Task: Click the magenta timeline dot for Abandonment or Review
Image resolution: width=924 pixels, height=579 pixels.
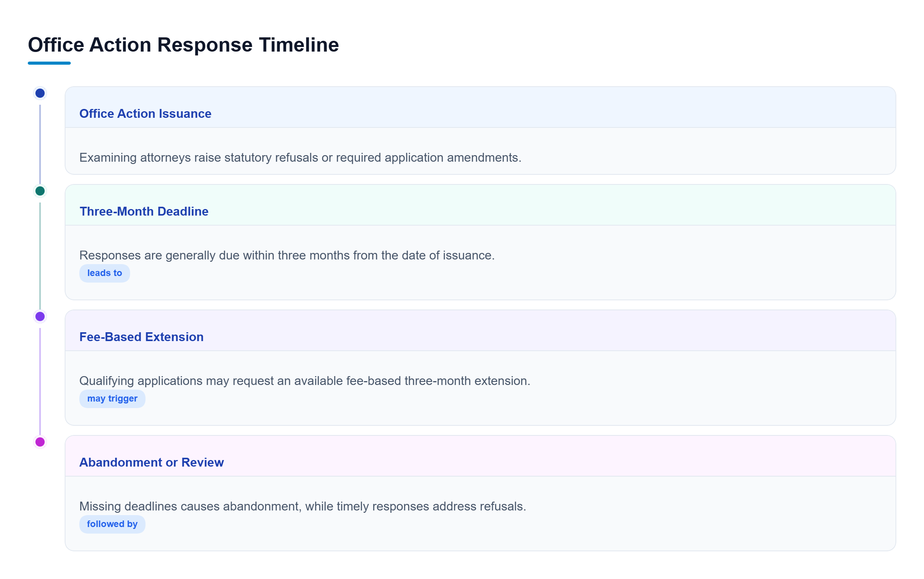Action: 40,442
